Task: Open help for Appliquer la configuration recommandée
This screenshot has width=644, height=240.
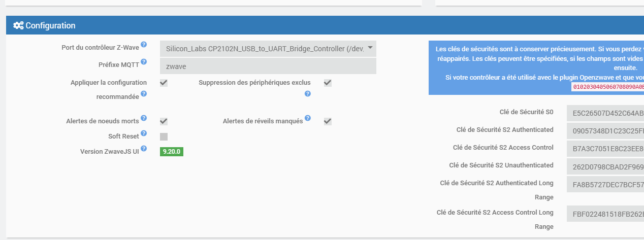Action: coord(144,94)
